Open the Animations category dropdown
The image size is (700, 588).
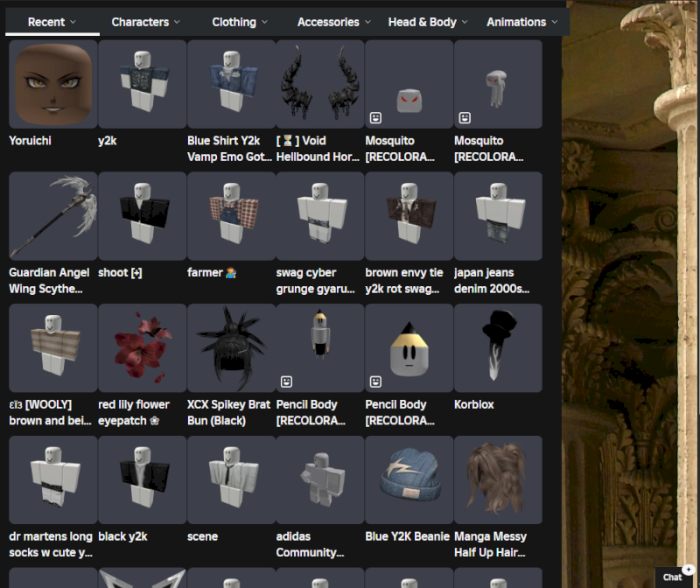521,22
